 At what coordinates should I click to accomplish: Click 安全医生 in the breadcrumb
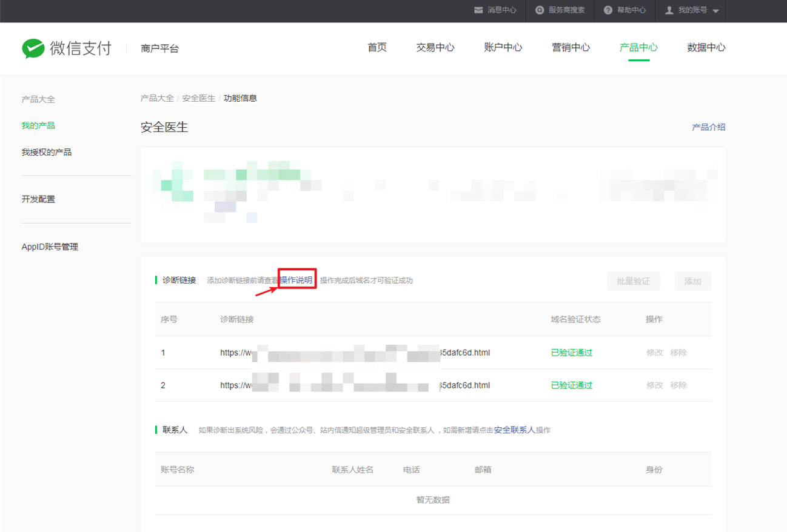click(199, 98)
